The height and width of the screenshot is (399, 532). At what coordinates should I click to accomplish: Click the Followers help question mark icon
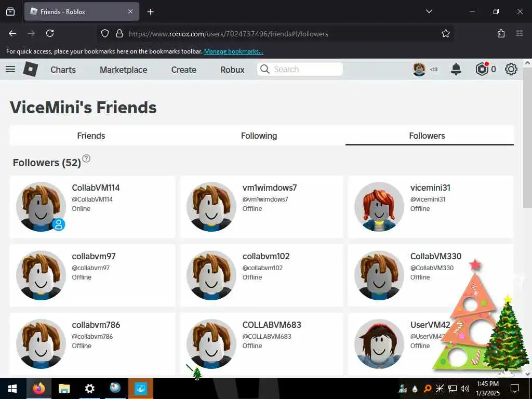[86, 158]
